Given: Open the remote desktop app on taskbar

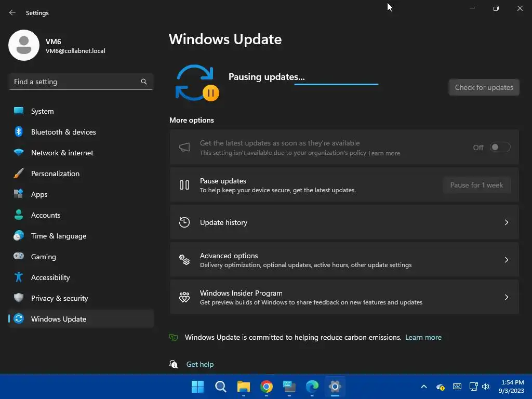Looking at the screenshot, I should pos(289,387).
